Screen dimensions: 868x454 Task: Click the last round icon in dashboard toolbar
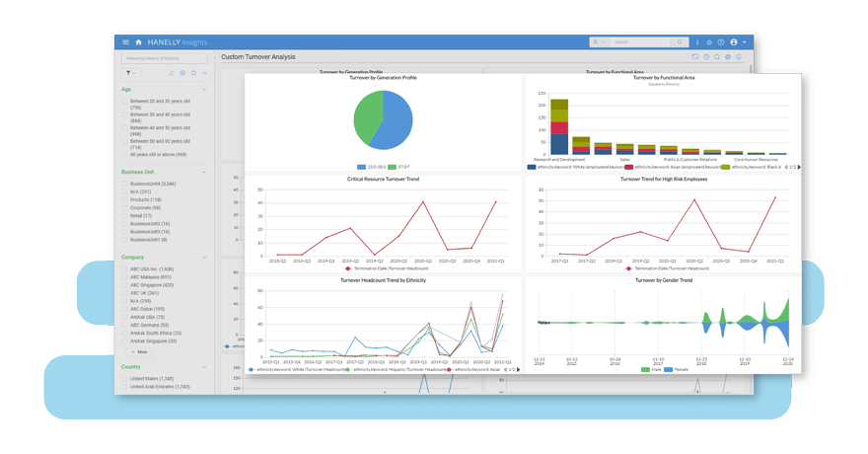pyautogui.click(x=739, y=57)
